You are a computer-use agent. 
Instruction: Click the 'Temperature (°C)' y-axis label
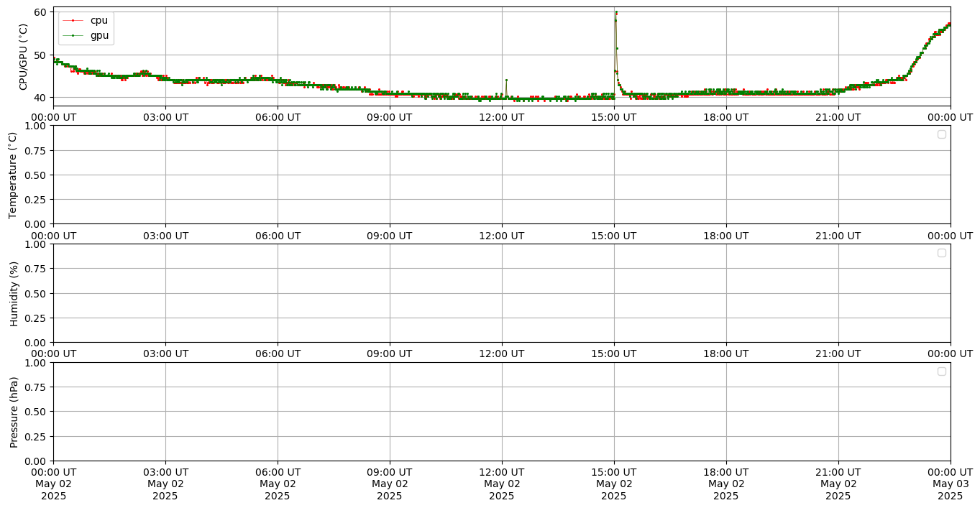pyautogui.click(x=12, y=175)
